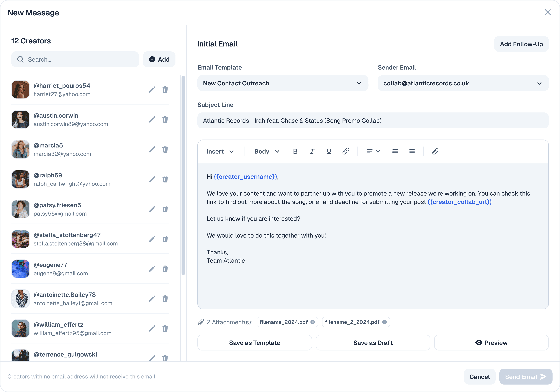Preview the email with eye button
The height and width of the screenshot is (392, 560).
[x=491, y=343]
